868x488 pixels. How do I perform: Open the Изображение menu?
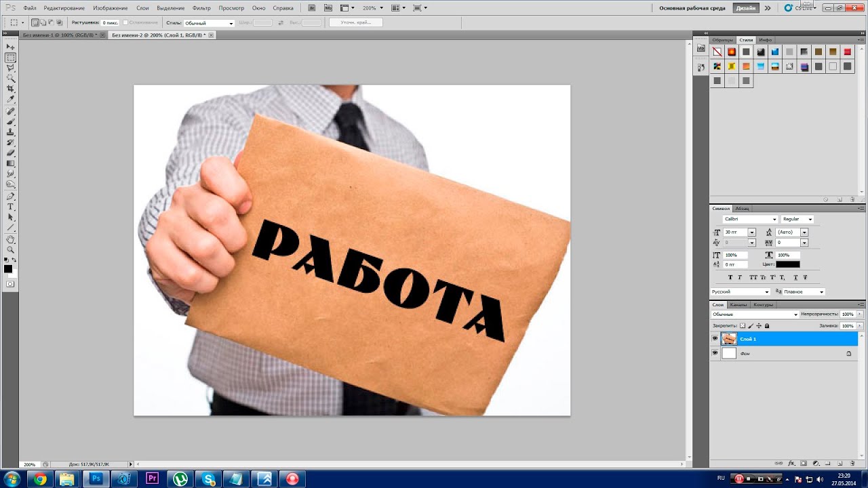(x=109, y=7)
